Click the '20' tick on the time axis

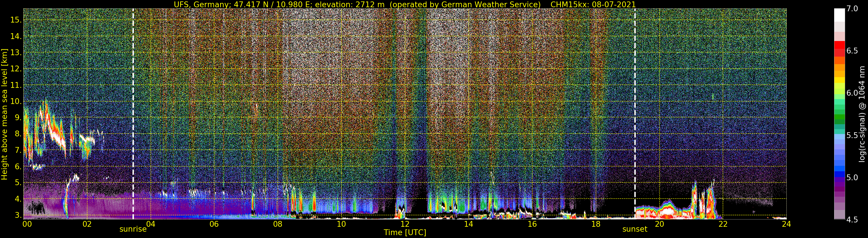[x=659, y=224]
